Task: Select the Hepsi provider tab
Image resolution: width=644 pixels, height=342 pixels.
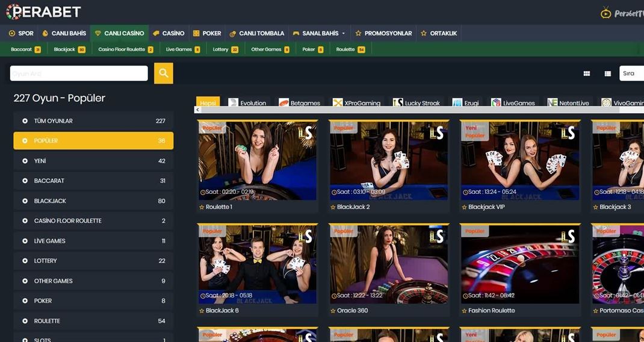Action: 208,102
